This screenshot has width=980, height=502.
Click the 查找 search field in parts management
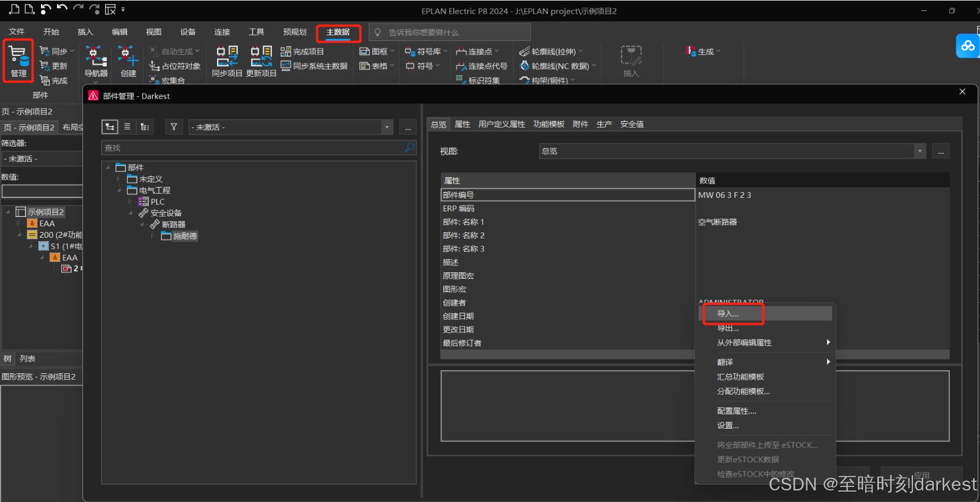pos(259,148)
